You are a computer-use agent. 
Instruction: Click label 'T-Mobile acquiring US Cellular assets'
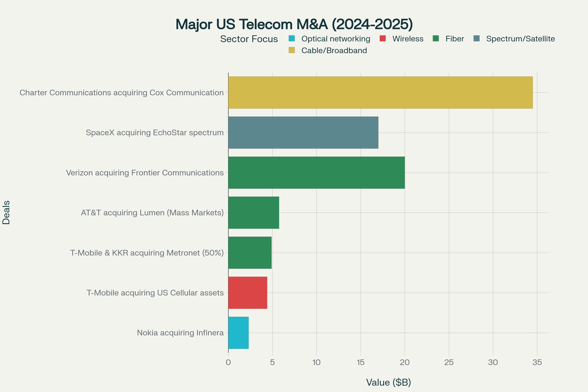tap(155, 293)
